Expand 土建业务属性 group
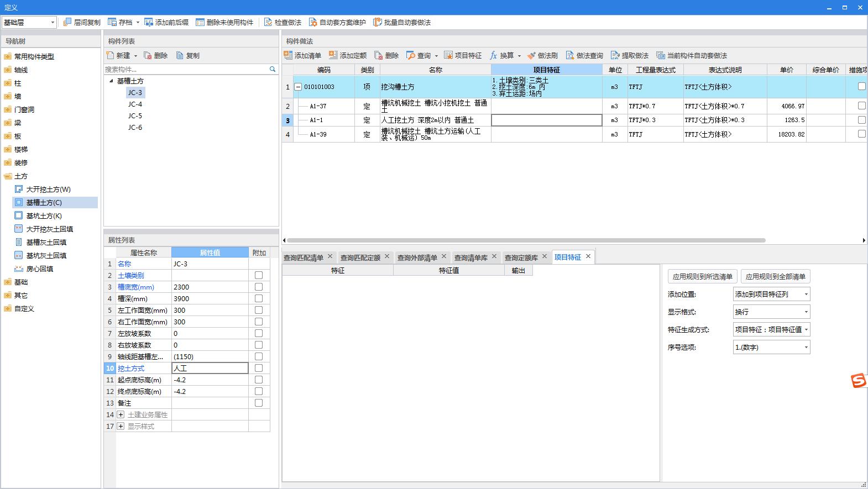The image size is (868, 489). [x=121, y=414]
